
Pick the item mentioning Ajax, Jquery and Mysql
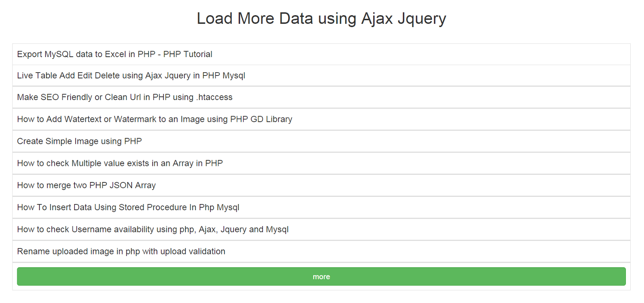[x=153, y=229]
